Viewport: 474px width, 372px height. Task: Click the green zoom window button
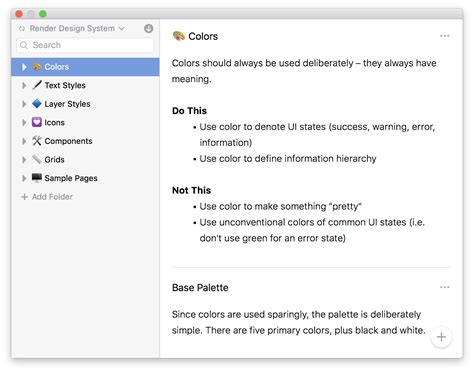pyautogui.click(x=43, y=14)
